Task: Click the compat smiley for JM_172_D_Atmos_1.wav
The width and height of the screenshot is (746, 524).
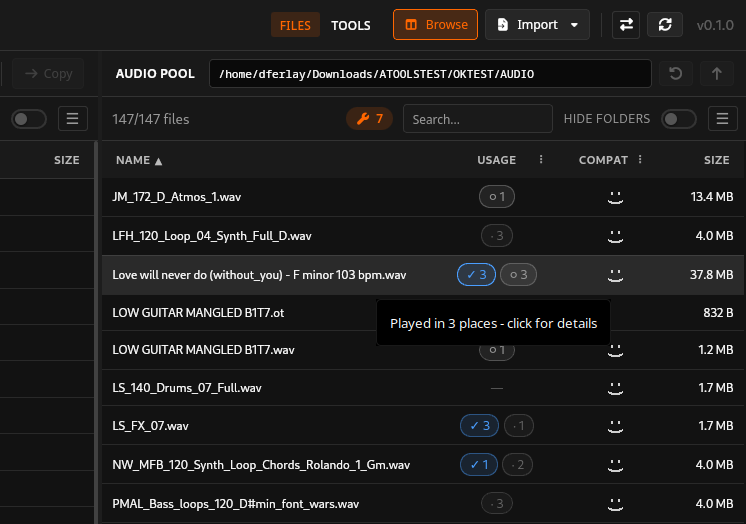Action: [x=615, y=197]
